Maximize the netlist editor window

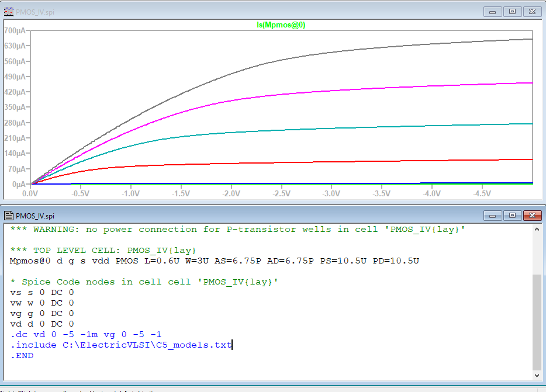(512, 214)
